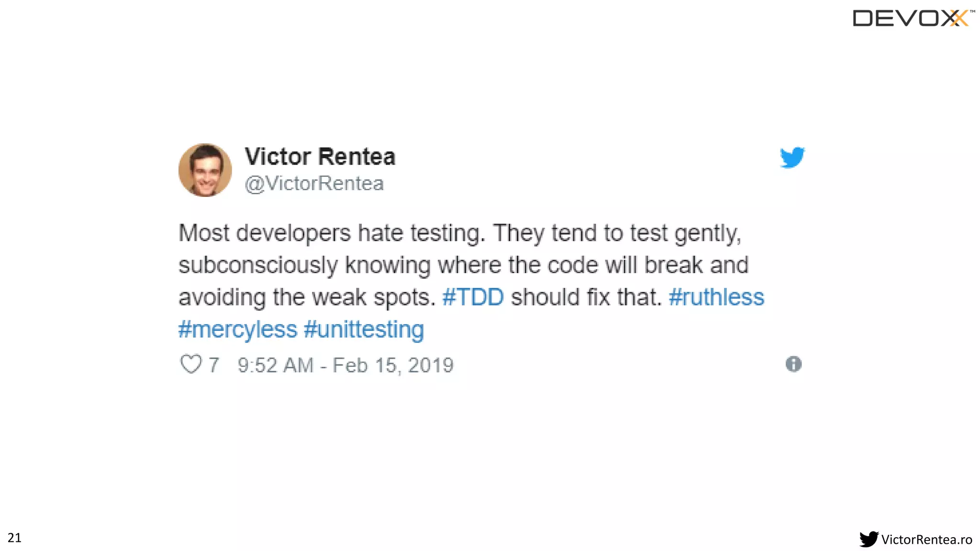Viewport: 980px width, 551px height.
Task: Click the #TDD hashtag
Action: click(x=473, y=297)
